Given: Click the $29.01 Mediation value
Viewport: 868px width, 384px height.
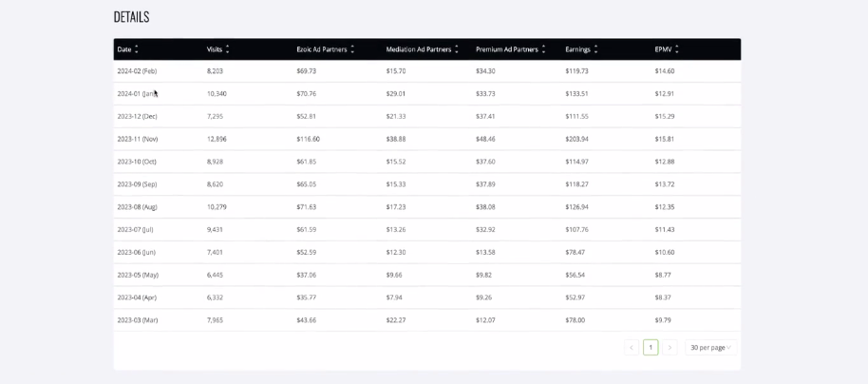Looking at the screenshot, I should click(x=396, y=94).
